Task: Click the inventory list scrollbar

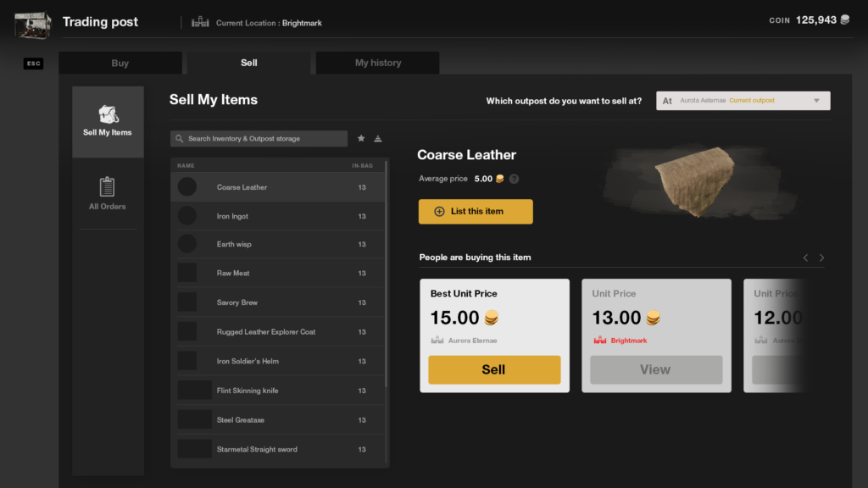Action: (x=387, y=271)
